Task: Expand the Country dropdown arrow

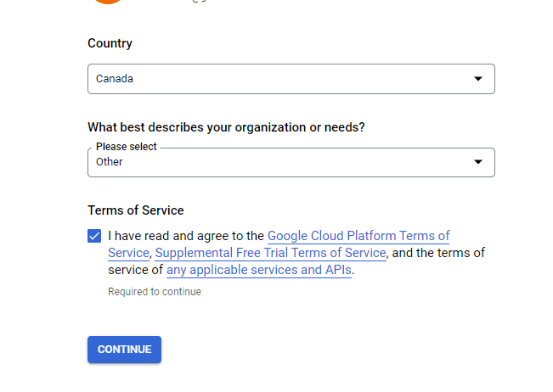Action: [477, 79]
